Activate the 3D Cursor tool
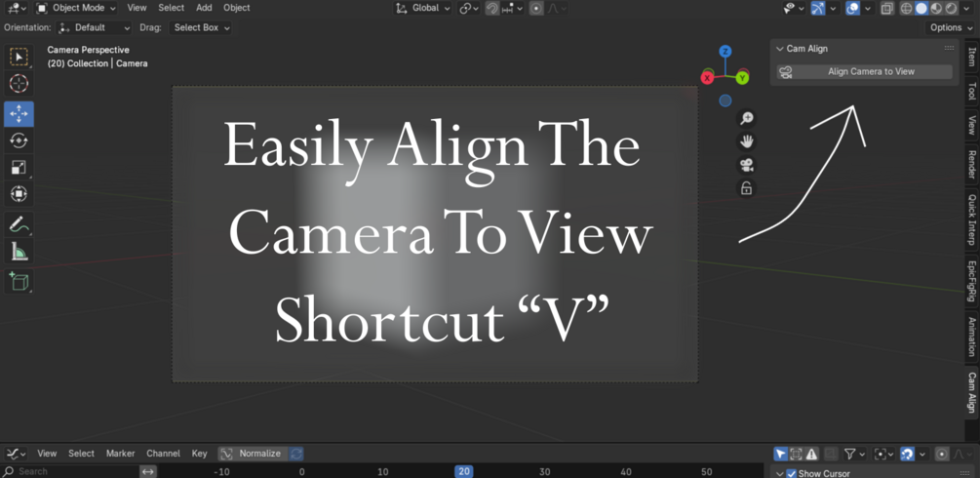The image size is (980, 478). (19, 83)
